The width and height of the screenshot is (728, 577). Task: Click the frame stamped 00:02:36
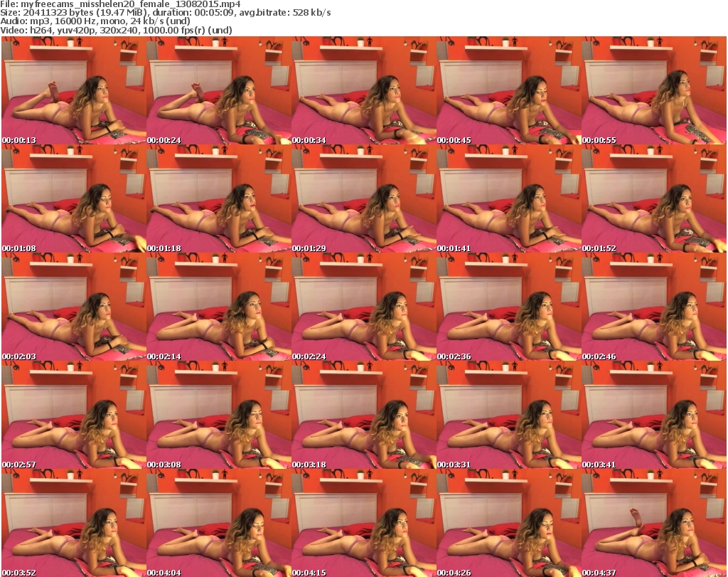(x=508, y=307)
